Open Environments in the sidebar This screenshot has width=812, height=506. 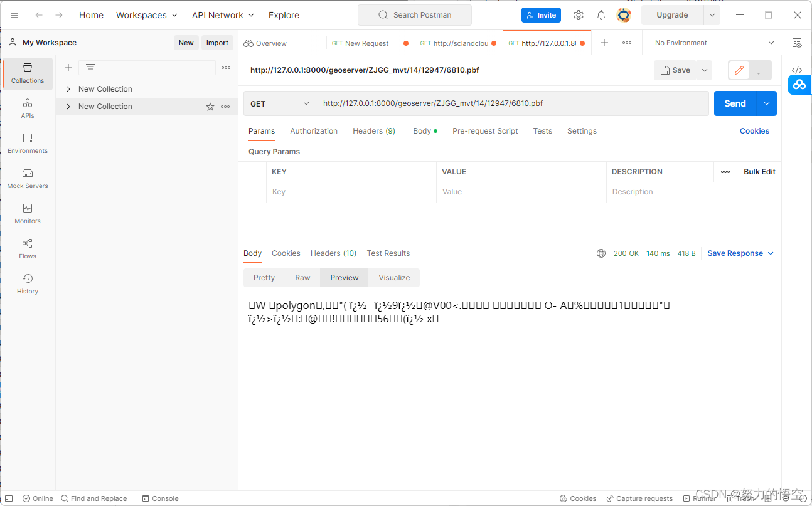coord(28,144)
